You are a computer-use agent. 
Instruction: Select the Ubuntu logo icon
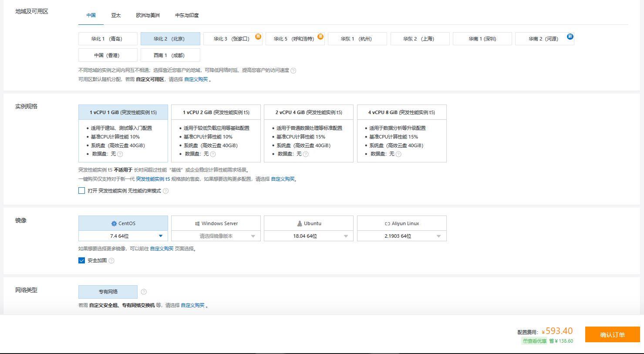pos(299,223)
